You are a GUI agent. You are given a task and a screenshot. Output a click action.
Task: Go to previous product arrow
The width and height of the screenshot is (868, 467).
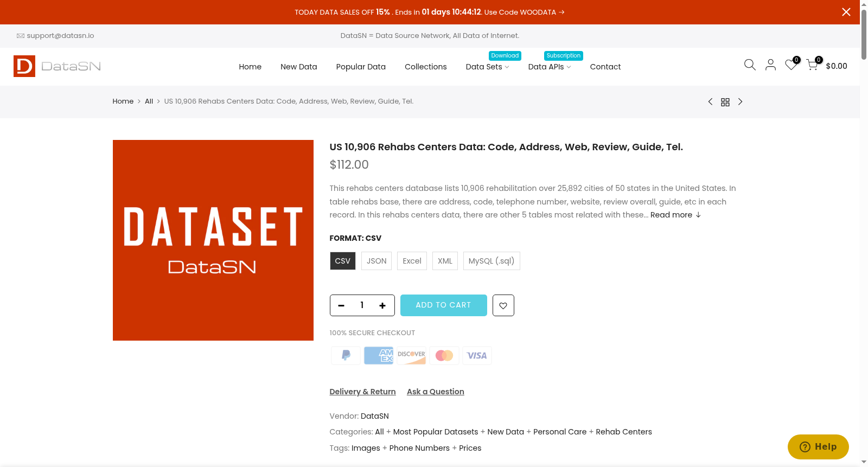click(710, 102)
